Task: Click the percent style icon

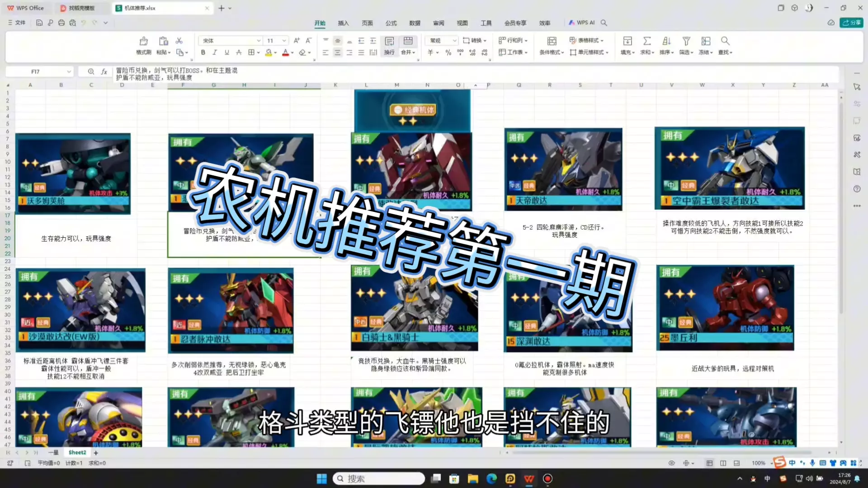Action: [x=448, y=52]
